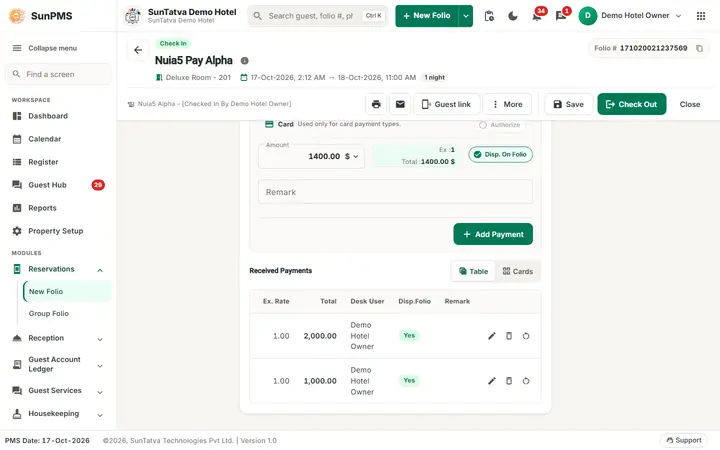Click the print icon button
Screen dimensions: 720x450
pyautogui.click(x=376, y=104)
